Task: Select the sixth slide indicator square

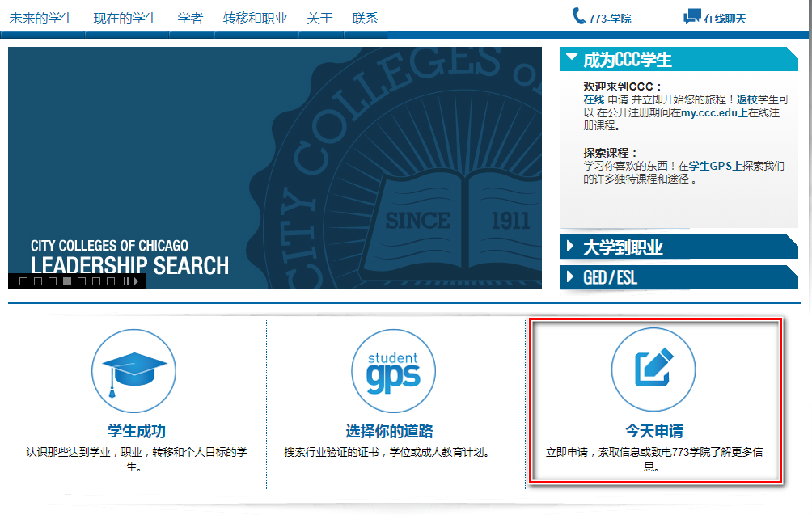Action: (x=95, y=281)
